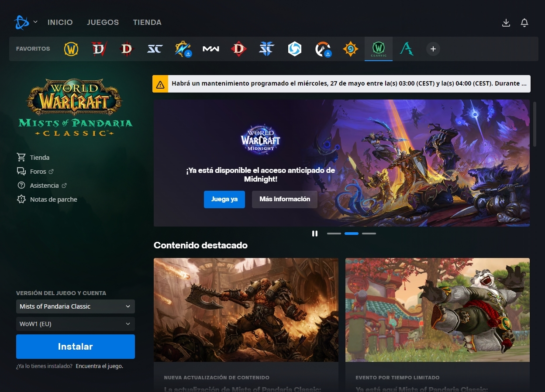Open Tienda in the game sidebar
545x392 pixels.
33,158
